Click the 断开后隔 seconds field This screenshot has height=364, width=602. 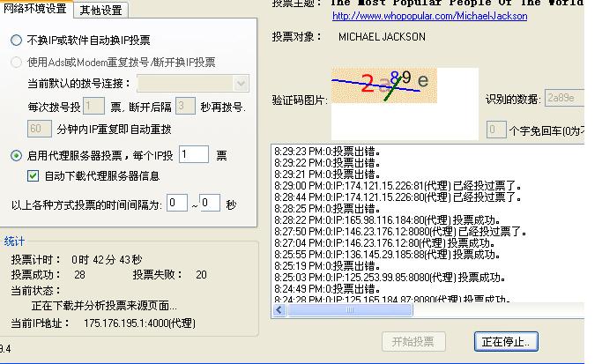184,107
